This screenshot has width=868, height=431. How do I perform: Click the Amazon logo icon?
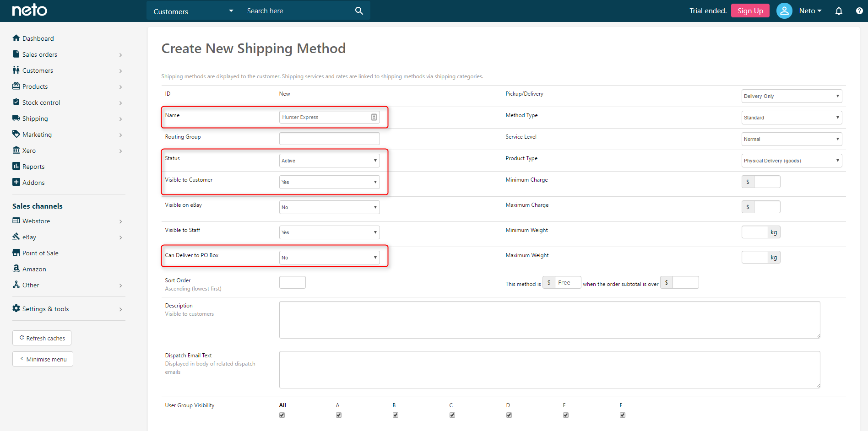[x=16, y=269]
